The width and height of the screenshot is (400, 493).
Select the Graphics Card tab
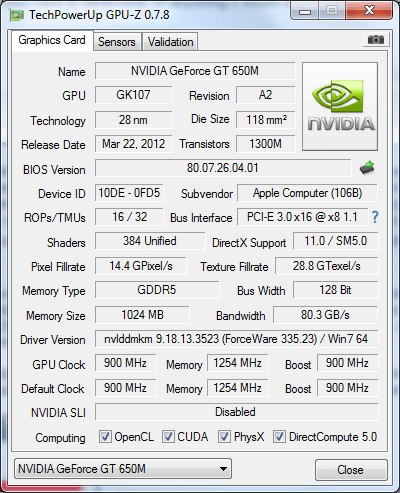(52, 40)
